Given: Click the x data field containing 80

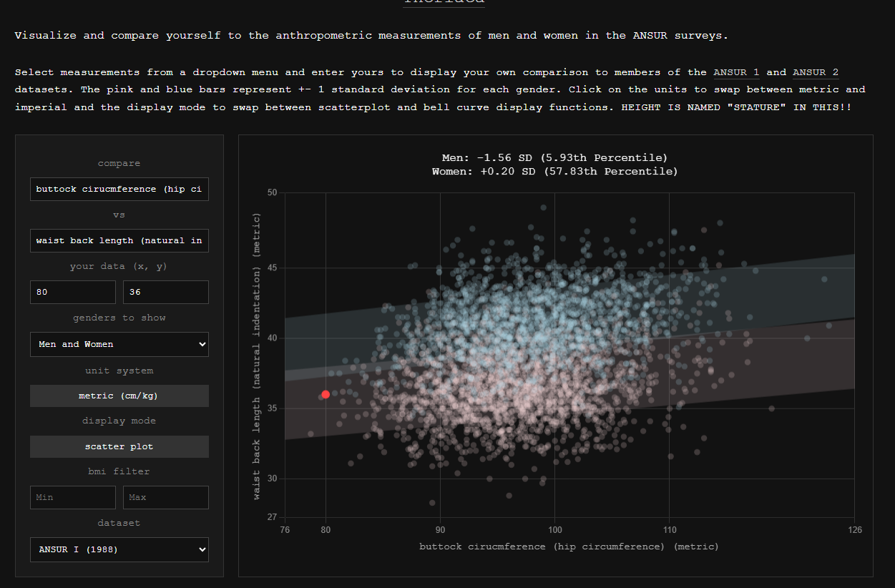Looking at the screenshot, I should click(x=73, y=292).
